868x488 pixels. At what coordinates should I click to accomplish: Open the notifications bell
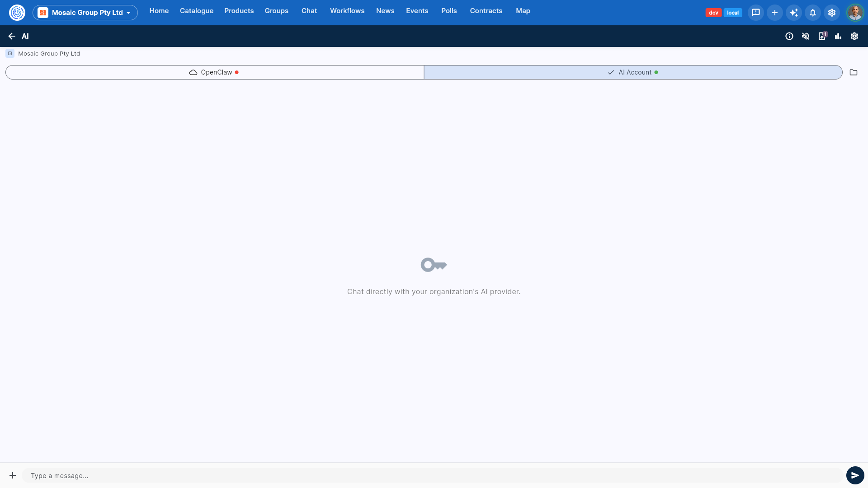813,13
